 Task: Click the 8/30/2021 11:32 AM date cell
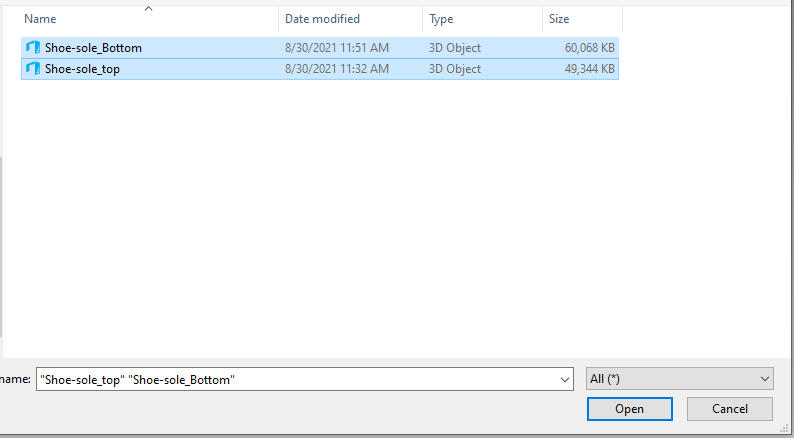[x=337, y=68]
